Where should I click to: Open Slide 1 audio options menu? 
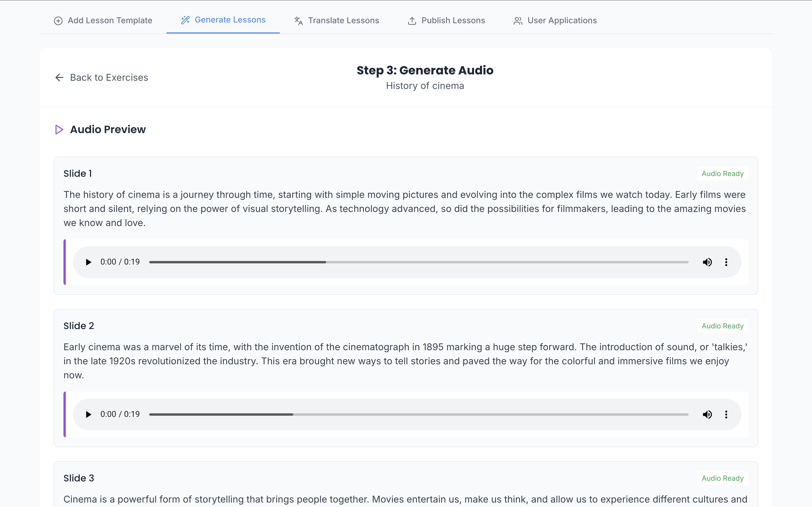click(726, 262)
